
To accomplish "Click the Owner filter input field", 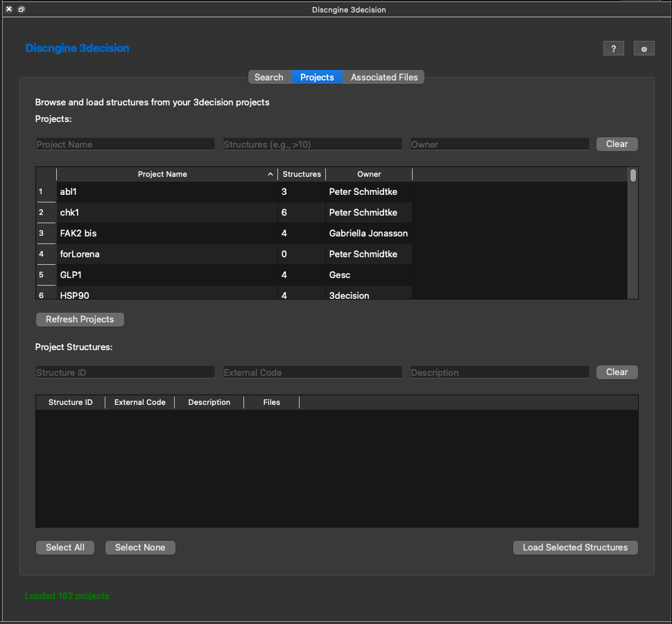I will tap(500, 144).
